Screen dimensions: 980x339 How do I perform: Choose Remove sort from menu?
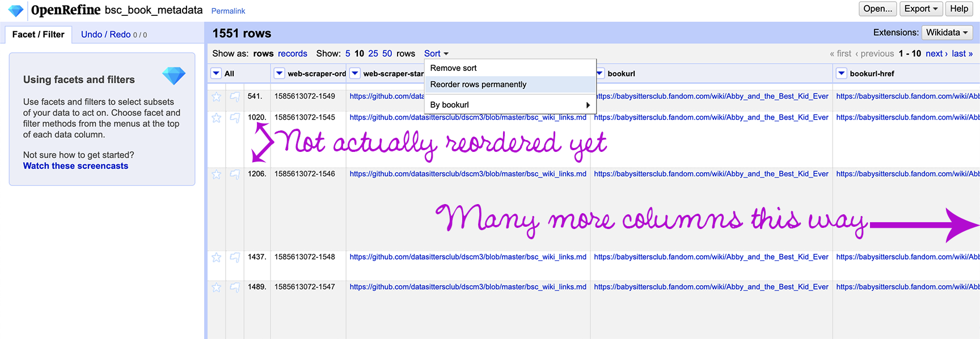point(510,68)
